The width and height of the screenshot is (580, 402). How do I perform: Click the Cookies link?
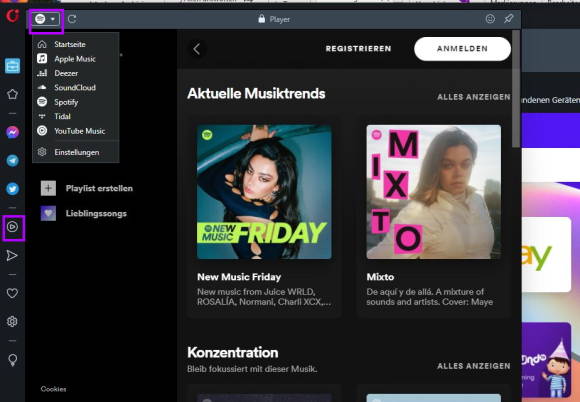53,389
